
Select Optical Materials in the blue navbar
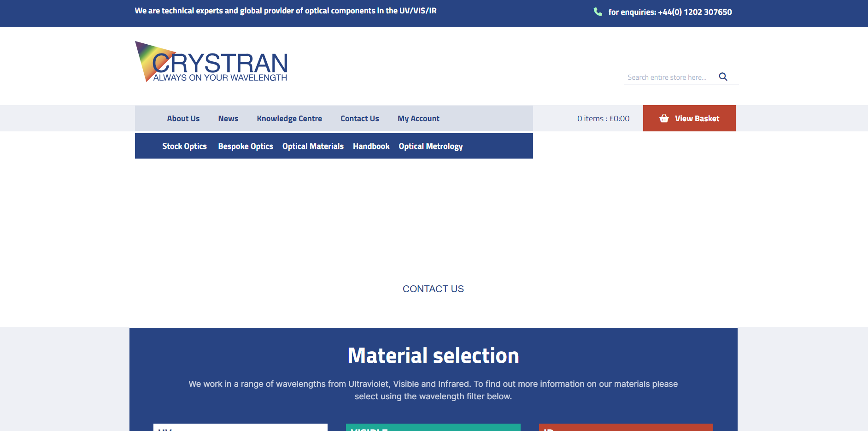click(313, 146)
